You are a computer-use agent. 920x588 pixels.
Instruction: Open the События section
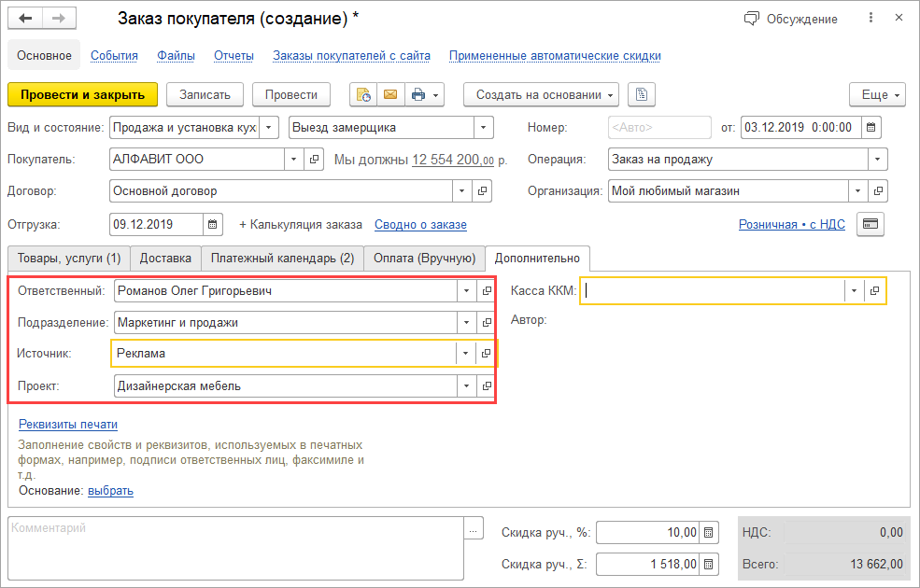tap(114, 56)
